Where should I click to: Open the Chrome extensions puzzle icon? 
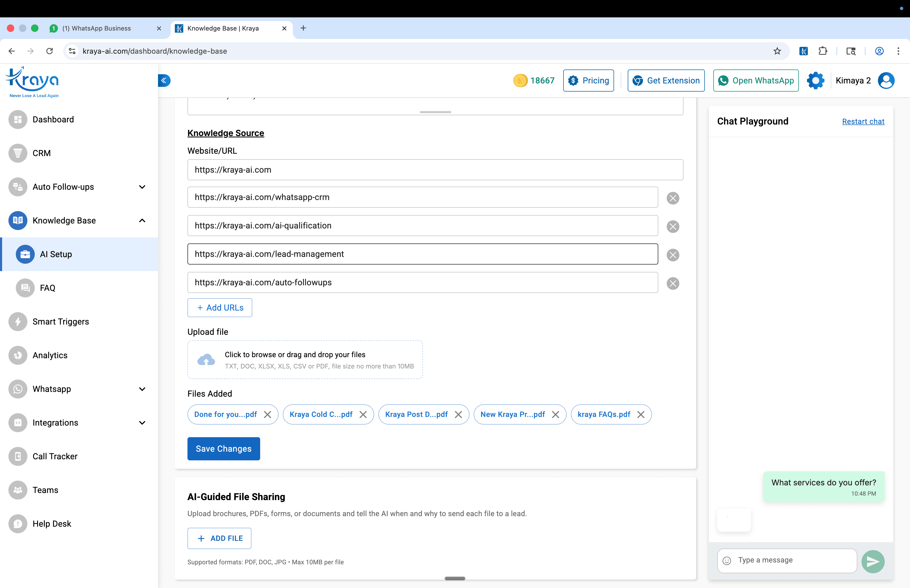click(x=823, y=51)
